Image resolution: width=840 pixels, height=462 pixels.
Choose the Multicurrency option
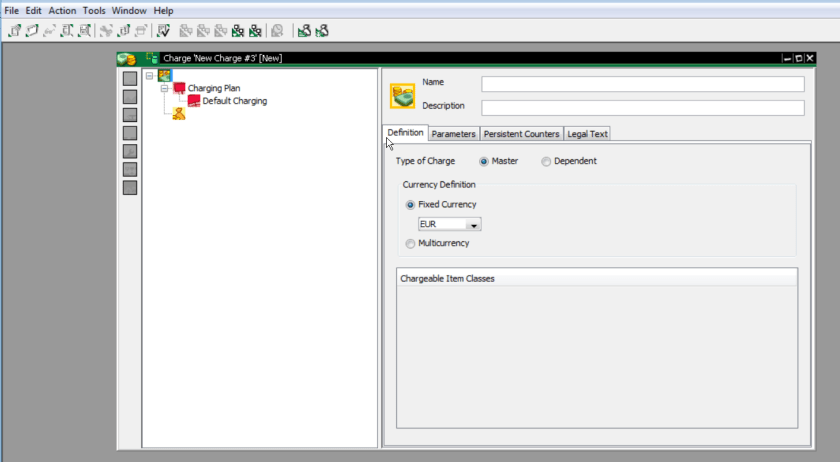pyautogui.click(x=410, y=244)
